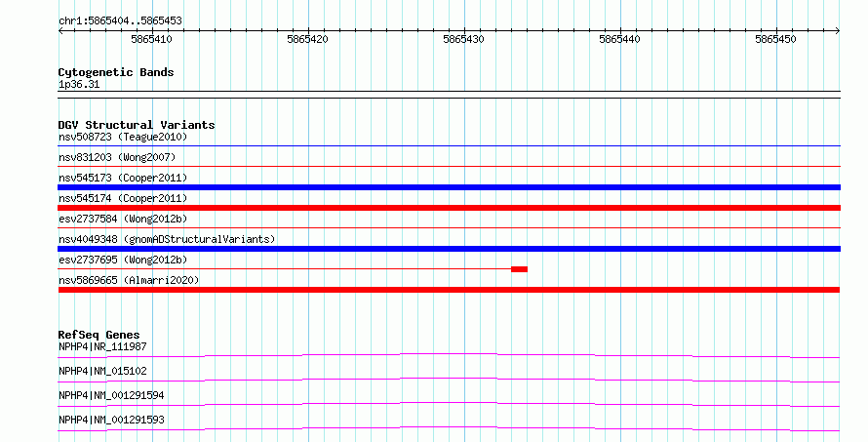Click the RefSeq Genes track heading
Viewport: 868px width, 442px height.
click(99, 335)
